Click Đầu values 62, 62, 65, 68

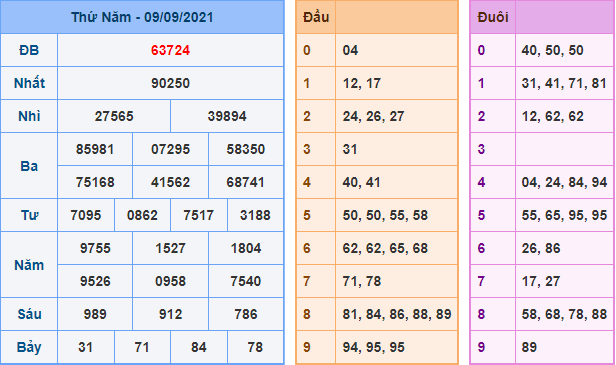pos(385,248)
